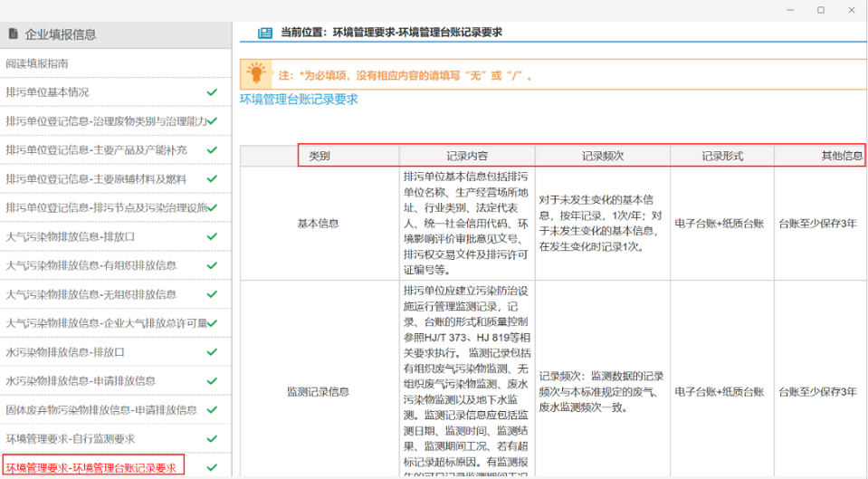The image size is (868, 479).
Task: Click the book icon before 当前位置
Action: click(x=264, y=33)
